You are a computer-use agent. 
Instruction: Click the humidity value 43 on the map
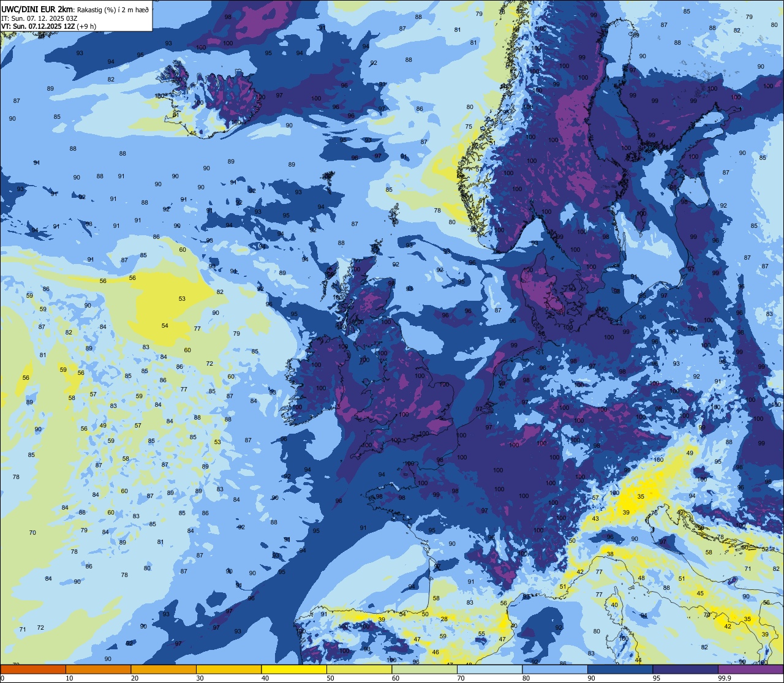(x=595, y=519)
